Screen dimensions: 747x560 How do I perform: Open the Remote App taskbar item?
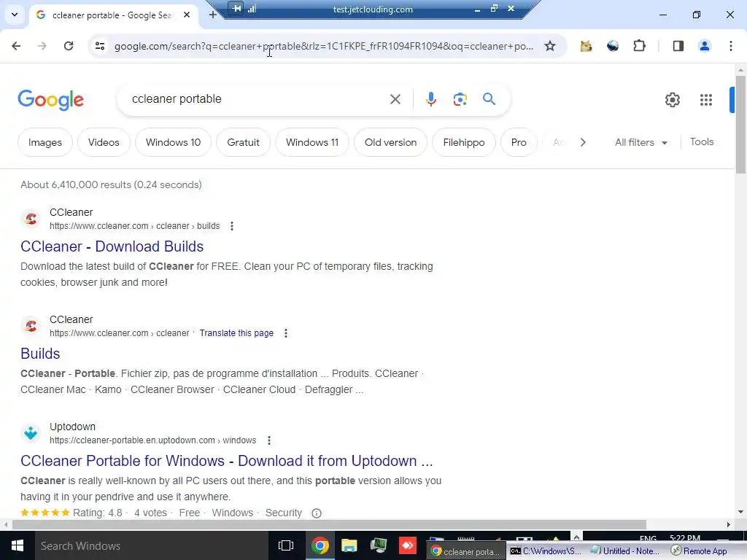700,551
